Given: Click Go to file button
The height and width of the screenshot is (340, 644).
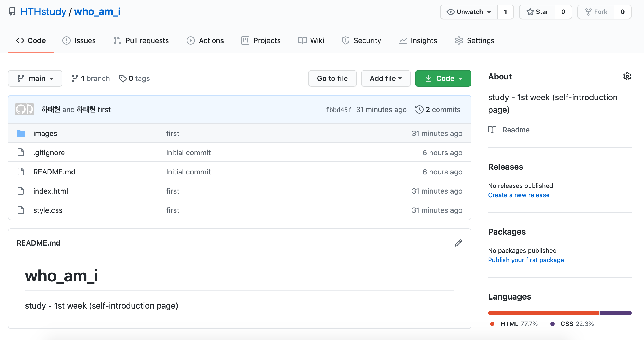Looking at the screenshot, I should pyautogui.click(x=332, y=78).
